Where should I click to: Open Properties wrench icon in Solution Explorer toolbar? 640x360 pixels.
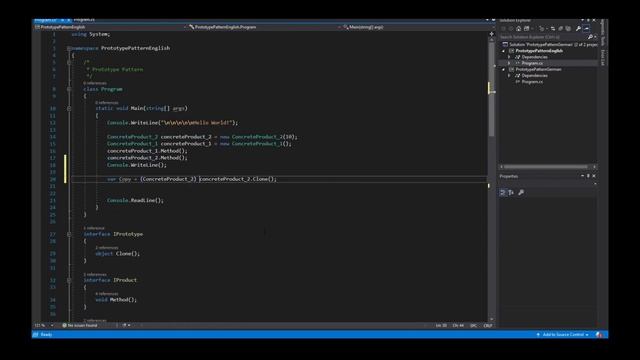pyautogui.click(x=578, y=29)
